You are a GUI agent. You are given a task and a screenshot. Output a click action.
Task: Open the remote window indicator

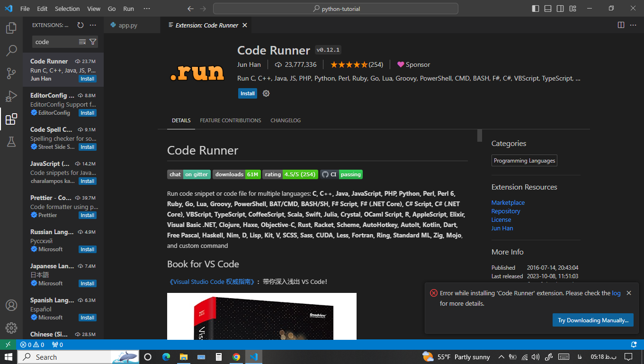(8, 345)
